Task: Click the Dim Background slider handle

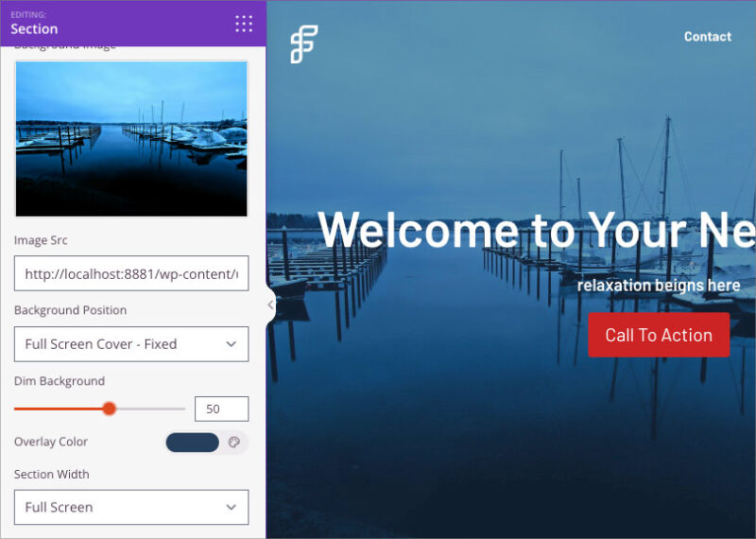Action: pyautogui.click(x=110, y=409)
